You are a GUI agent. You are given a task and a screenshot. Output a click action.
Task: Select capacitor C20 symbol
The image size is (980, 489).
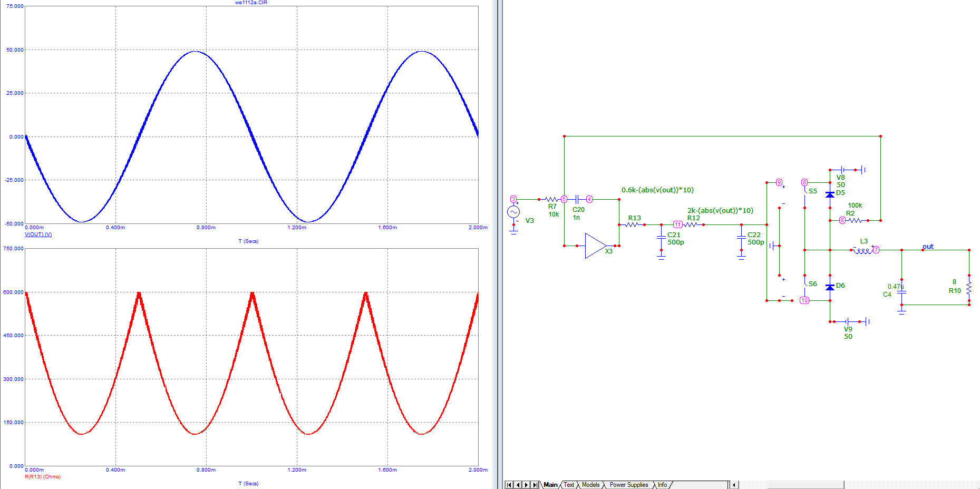click(578, 199)
